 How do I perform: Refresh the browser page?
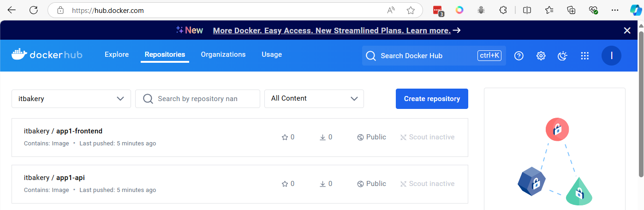point(34,10)
